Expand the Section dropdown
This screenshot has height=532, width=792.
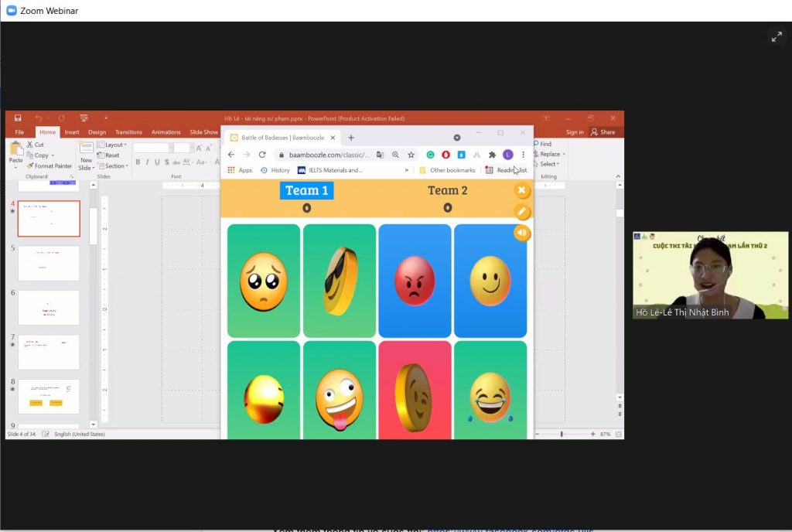(113, 165)
